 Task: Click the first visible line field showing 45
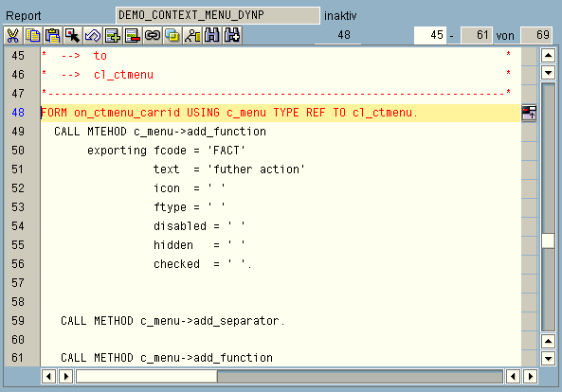pos(430,35)
